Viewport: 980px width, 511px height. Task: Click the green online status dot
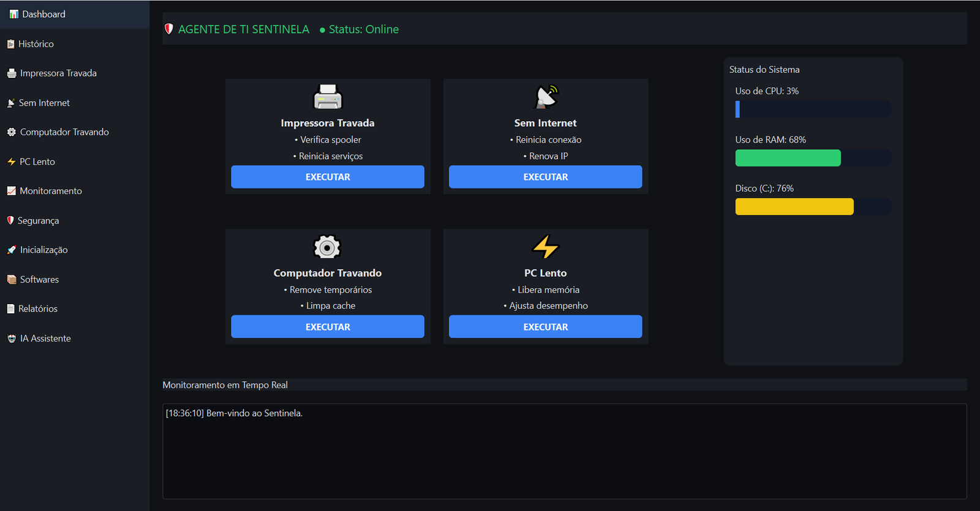point(322,30)
